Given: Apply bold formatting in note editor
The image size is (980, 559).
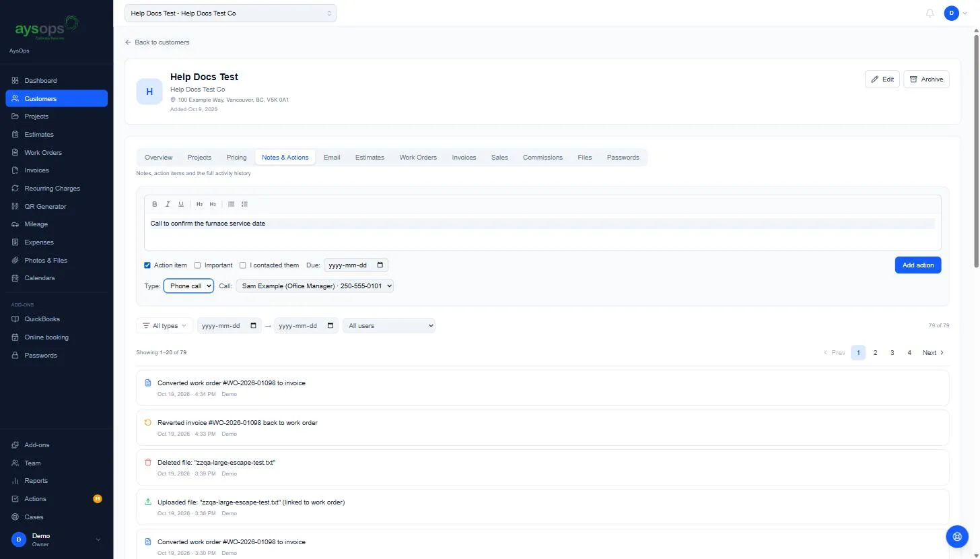Looking at the screenshot, I should click(154, 204).
